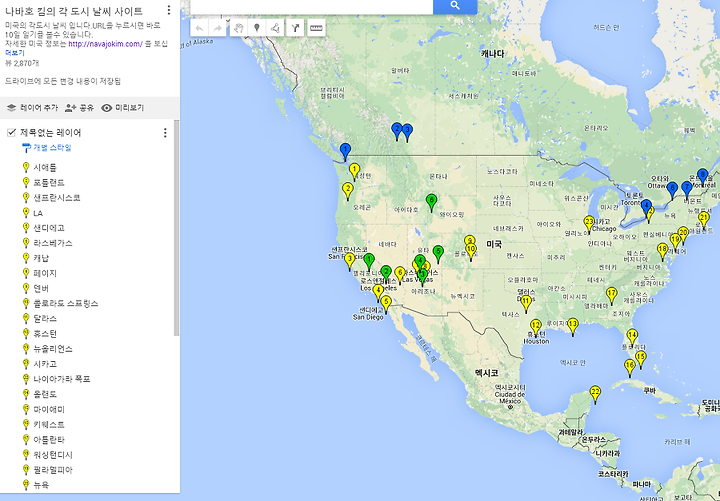Open the navajokim.com link

(106, 44)
